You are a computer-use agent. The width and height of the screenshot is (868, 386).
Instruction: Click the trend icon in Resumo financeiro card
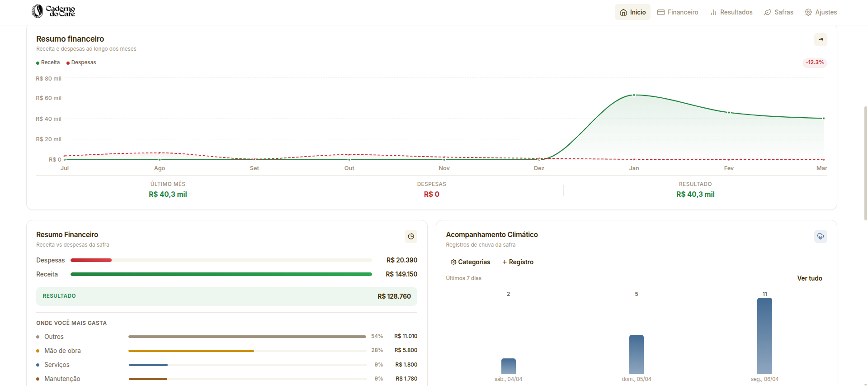tap(821, 39)
